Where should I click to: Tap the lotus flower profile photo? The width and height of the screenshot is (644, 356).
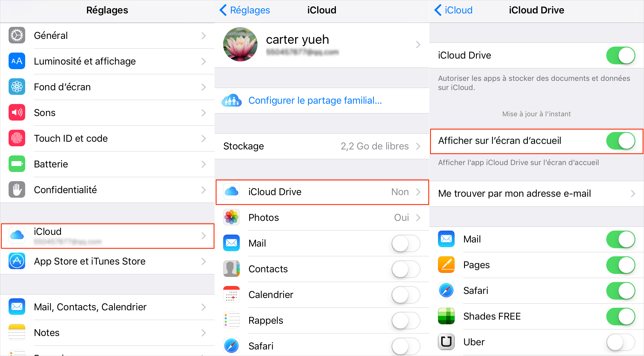pos(240,44)
